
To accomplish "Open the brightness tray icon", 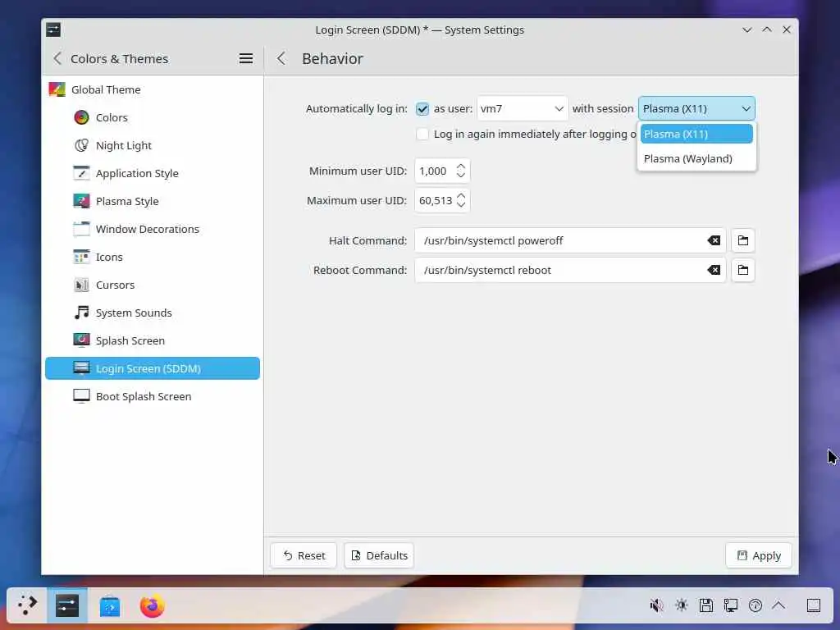I will click(682, 605).
